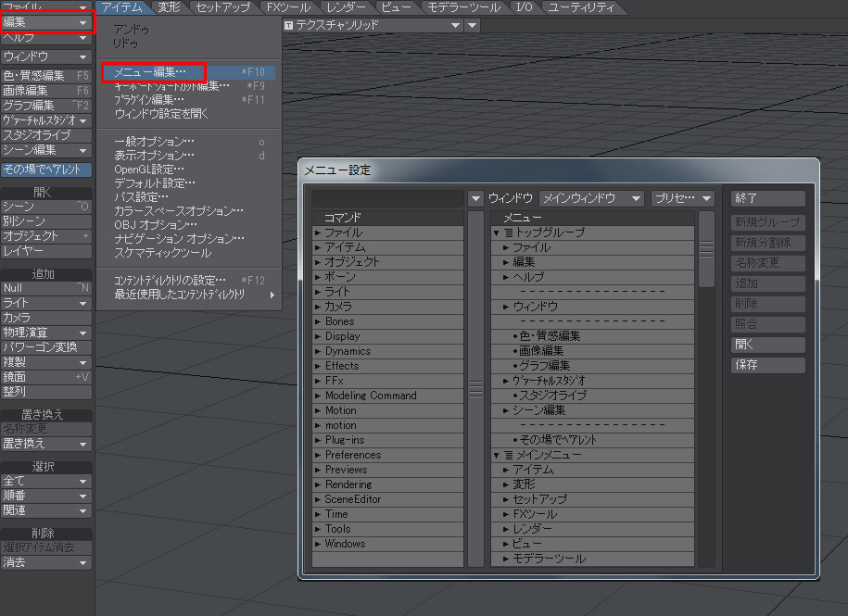Image resolution: width=848 pixels, height=616 pixels.
Task: Open the メインウィンドウ window dropdown
Action: click(x=591, y=198)
